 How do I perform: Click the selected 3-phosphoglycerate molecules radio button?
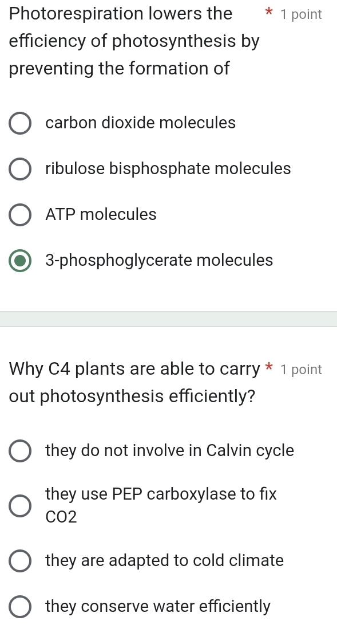[x=20, y=261]
